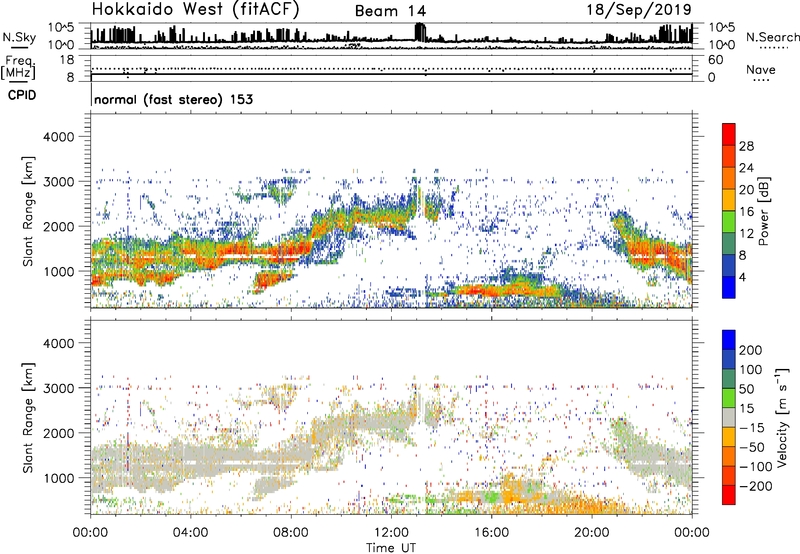Click the 'Time UT' axis title
This screenshot has height=554, width=800.
coord(391,548)
